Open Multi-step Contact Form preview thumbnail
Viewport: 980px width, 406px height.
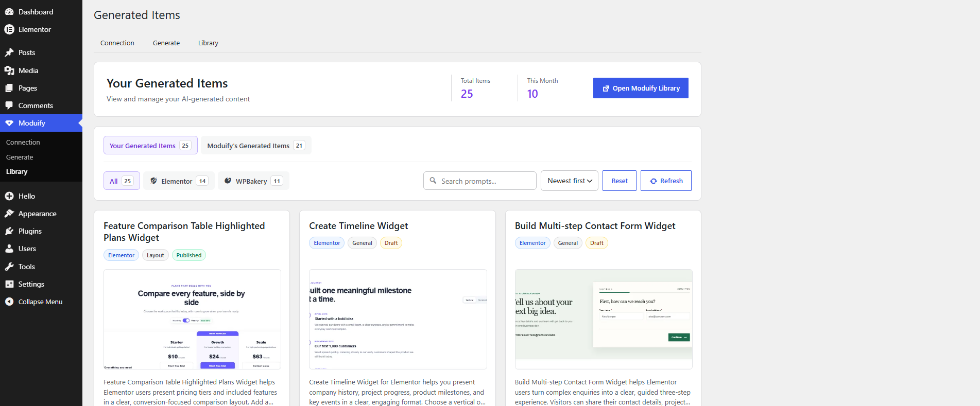pos(604,319)
